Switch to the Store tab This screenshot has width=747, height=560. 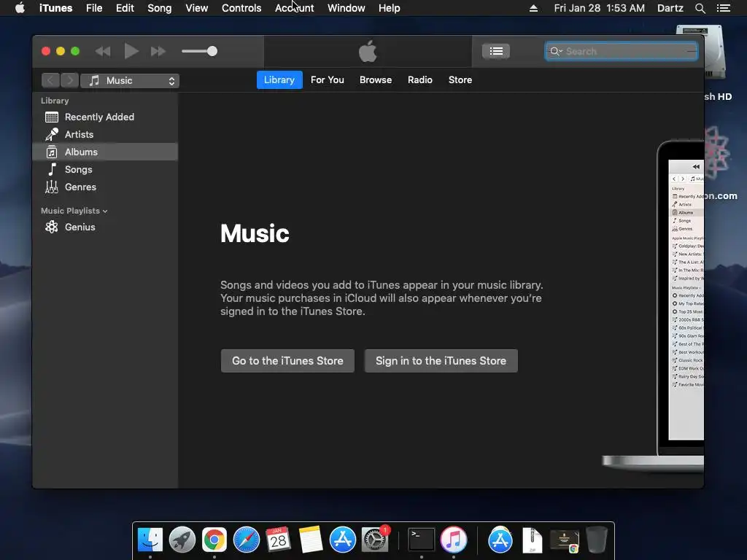pyautogui.click(x=460, y=80)
